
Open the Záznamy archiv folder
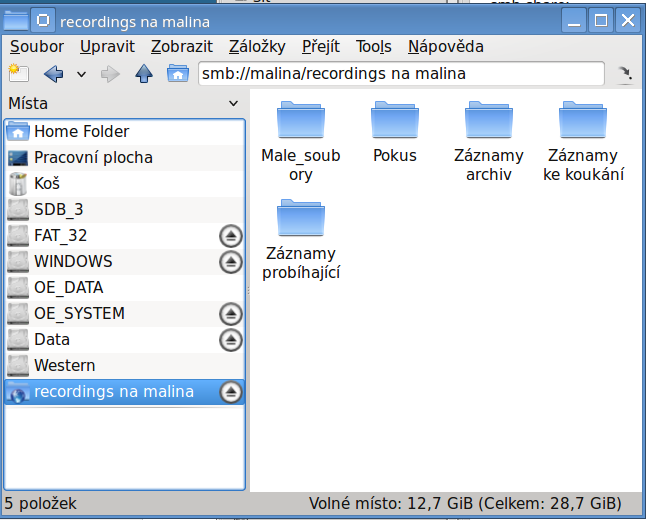pos(489,142)
